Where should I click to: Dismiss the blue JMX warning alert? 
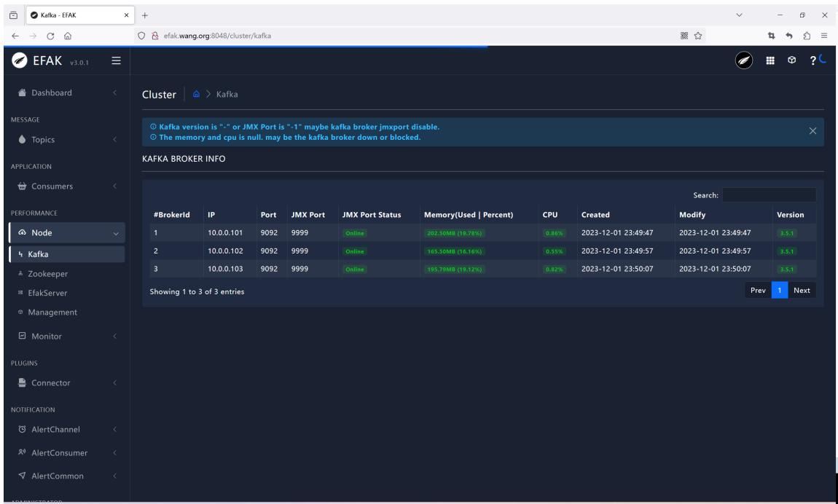click(812, 131)
